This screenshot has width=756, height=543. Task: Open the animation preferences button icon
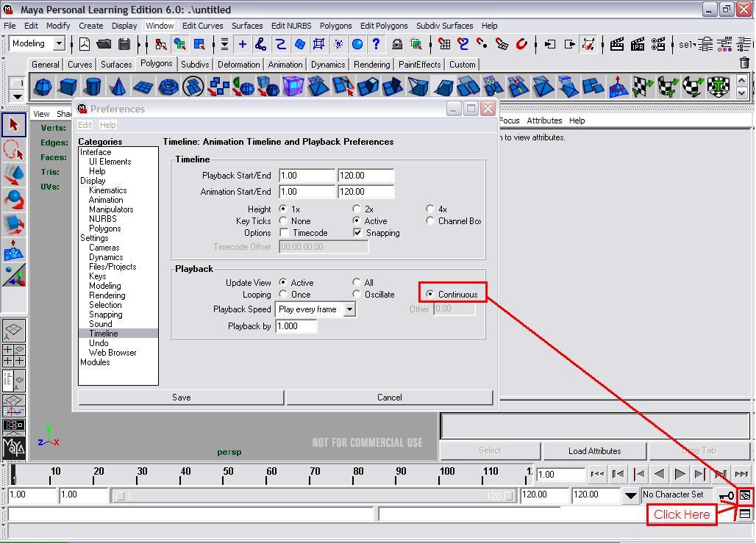[x=745, y=495]
